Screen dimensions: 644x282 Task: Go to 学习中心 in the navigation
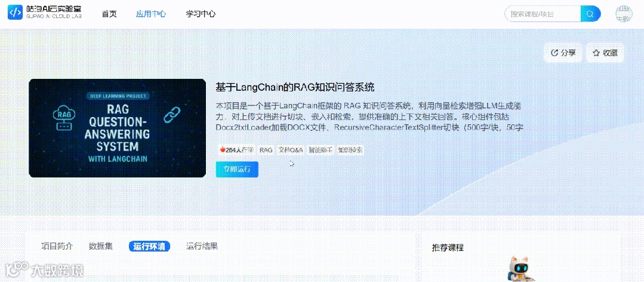click(201, 14)
